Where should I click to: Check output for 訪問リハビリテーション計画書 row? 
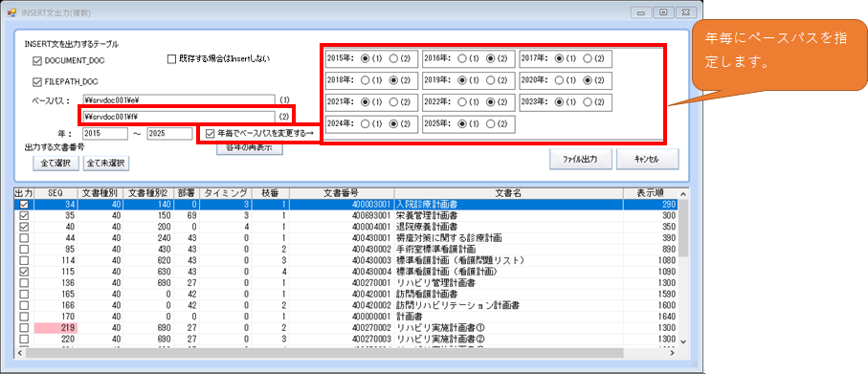tap(23, 305)
